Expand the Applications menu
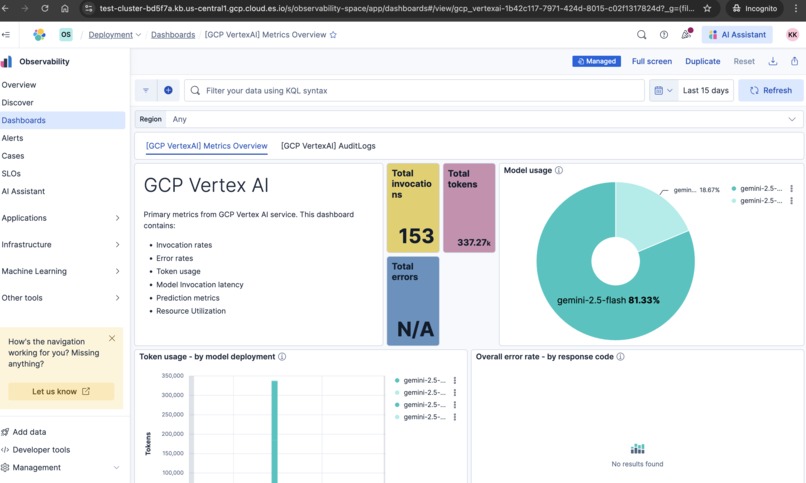The width and height of the screenshot is (806, 483). pos(117,218)
